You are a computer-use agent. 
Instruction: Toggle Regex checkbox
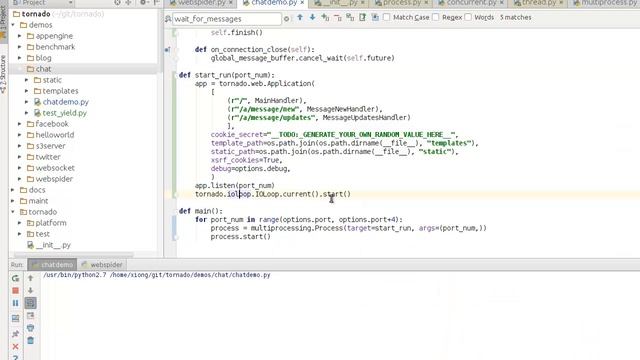click(436, 17)
